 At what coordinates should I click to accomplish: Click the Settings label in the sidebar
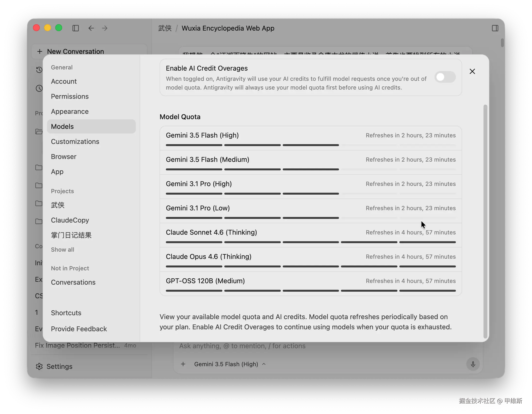(59, 367)
